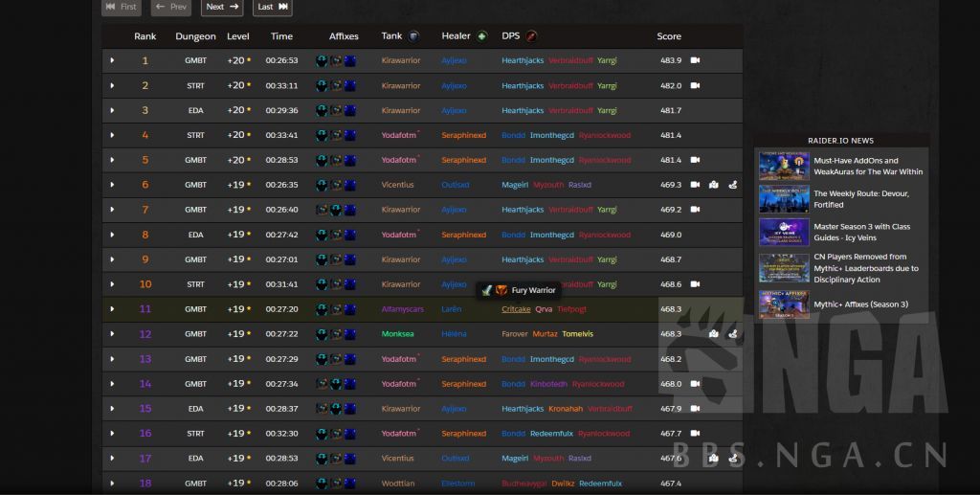Expand the rank 18 run row arrow
Viewport: 980px width, 495px height.
tap(112, 484)
